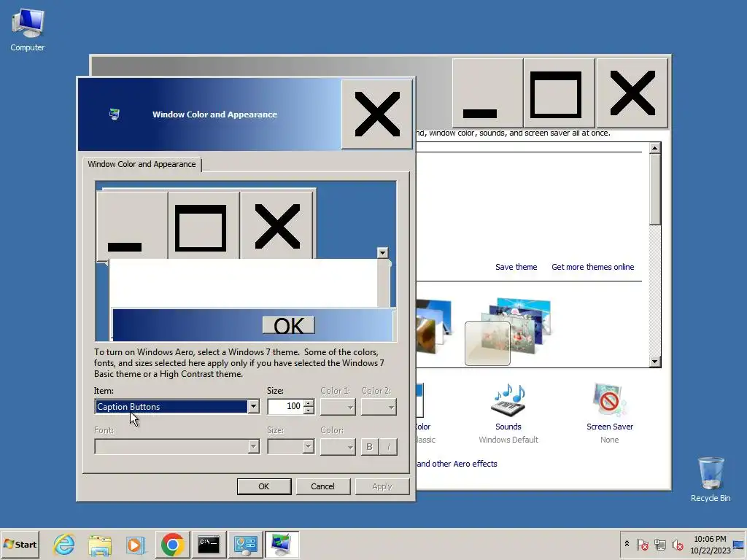Click preview window minimize button
The height and width of the screenshot is (560, 747).
tap(132, 226)
